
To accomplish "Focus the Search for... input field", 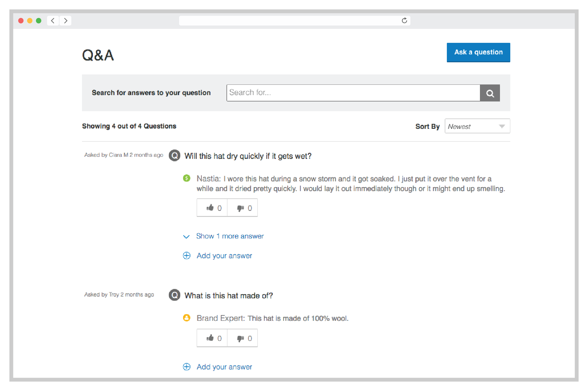I will tap(353, 93).
